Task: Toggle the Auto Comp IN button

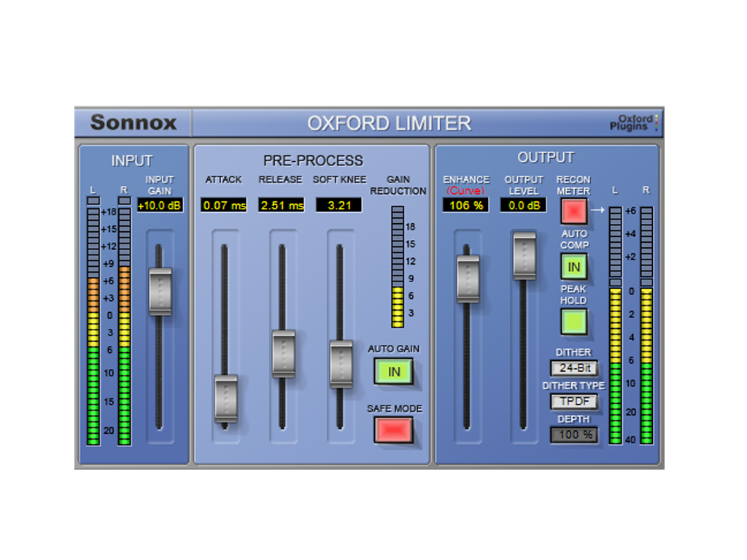Action: (573, 267)
